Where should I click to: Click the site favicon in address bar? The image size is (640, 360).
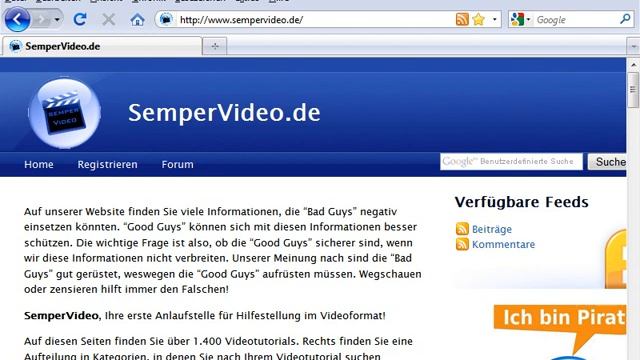coord(166,19)
